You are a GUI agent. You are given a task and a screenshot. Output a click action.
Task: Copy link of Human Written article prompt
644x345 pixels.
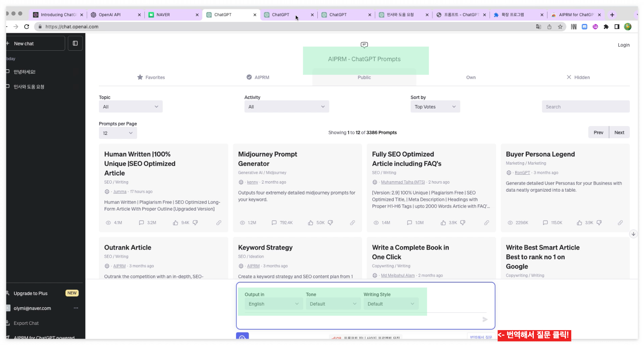pyautogui.click(x=219, y=223)
